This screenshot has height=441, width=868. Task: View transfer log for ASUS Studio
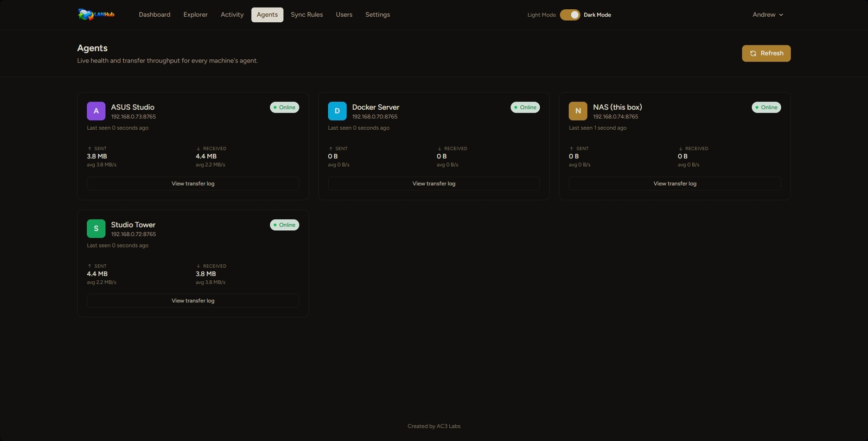[x=193, y=184]
